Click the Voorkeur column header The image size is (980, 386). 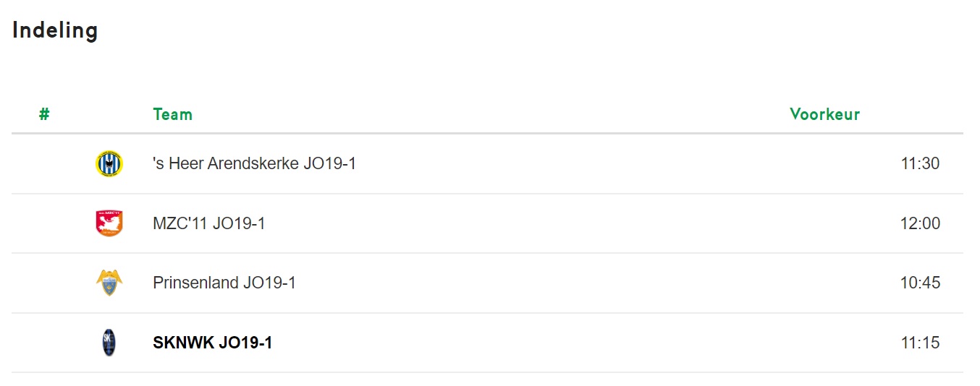click(x=824, y=114)
